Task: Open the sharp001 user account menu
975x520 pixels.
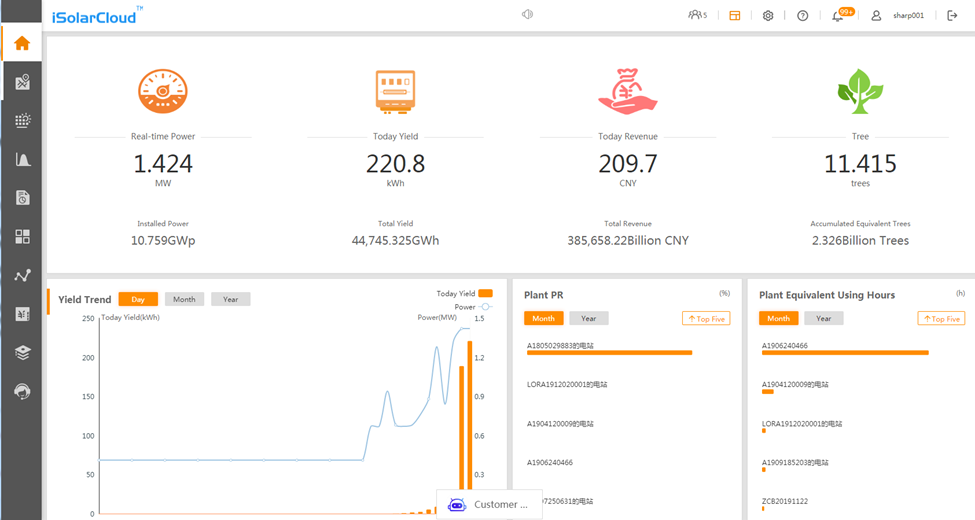Action: pos(900,16)
